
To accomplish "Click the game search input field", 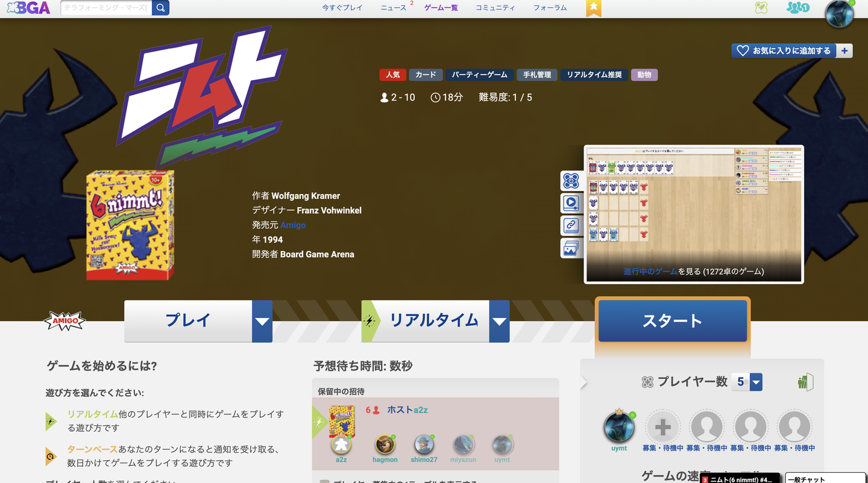I will [x=106, y=8].
